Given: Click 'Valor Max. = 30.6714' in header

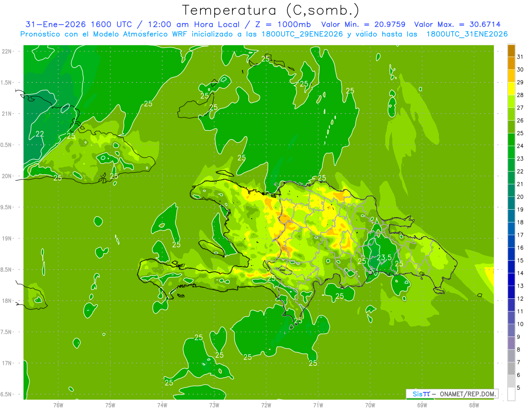Looking at the screenshot, I should click(x=458, y=24).
